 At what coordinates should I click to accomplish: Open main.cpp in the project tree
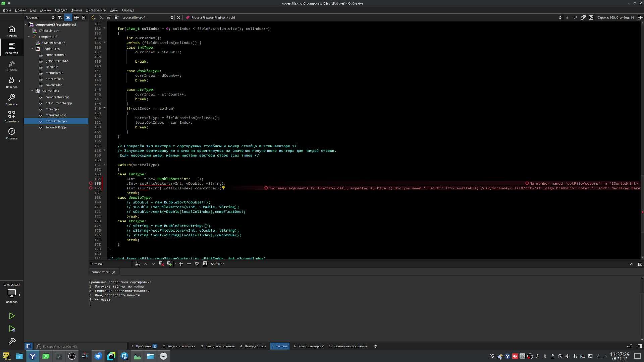pyautogui.click(x=52, y=109)
